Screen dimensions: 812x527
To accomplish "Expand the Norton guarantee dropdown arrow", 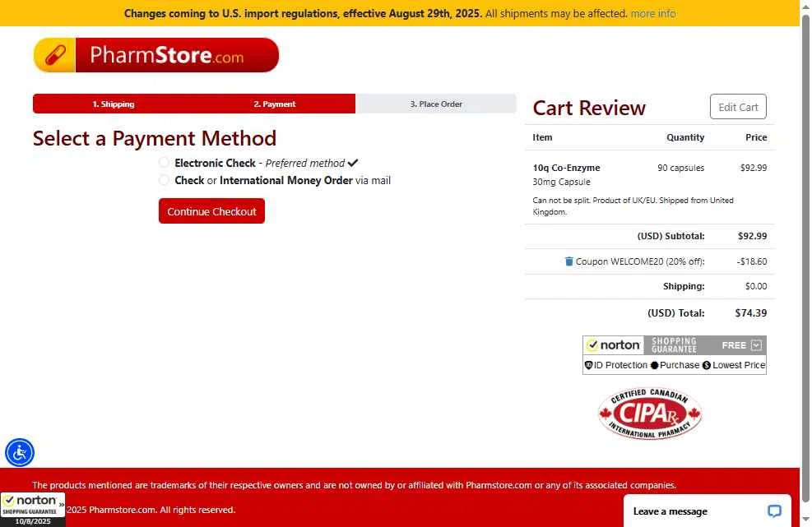I will click(x=756, y=344).
